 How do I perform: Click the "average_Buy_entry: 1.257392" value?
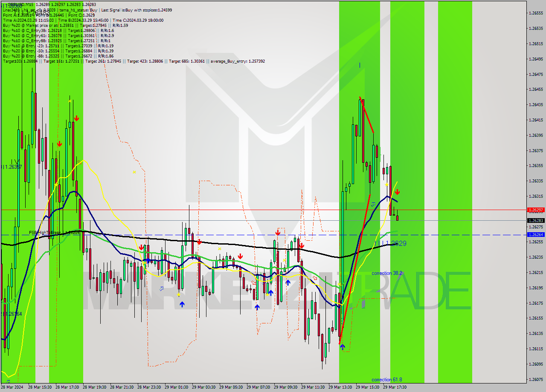(x=237, y=61)
